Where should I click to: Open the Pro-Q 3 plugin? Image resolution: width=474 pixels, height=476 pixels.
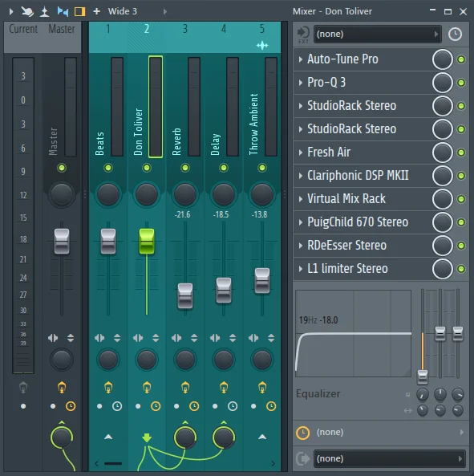[326, 82]
